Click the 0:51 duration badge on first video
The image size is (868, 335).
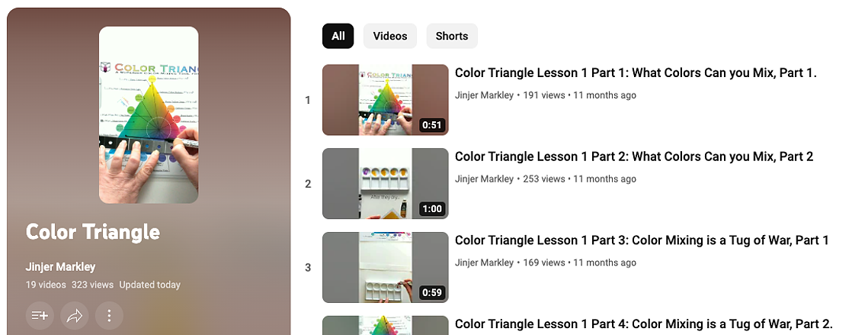pos(432,125)
